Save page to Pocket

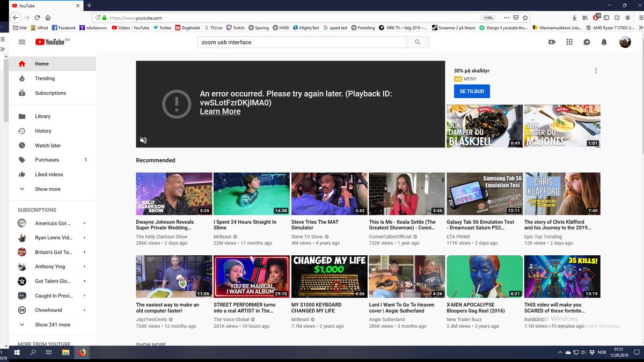click(516, 18)
